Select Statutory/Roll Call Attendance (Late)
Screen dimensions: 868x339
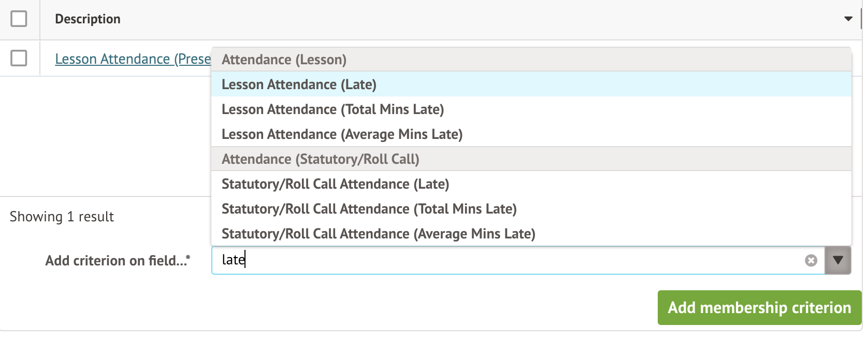coord(335,184)
